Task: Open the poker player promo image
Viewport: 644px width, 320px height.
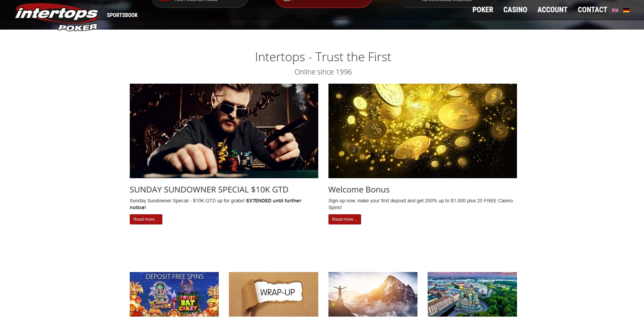Action: coord(224,131)
